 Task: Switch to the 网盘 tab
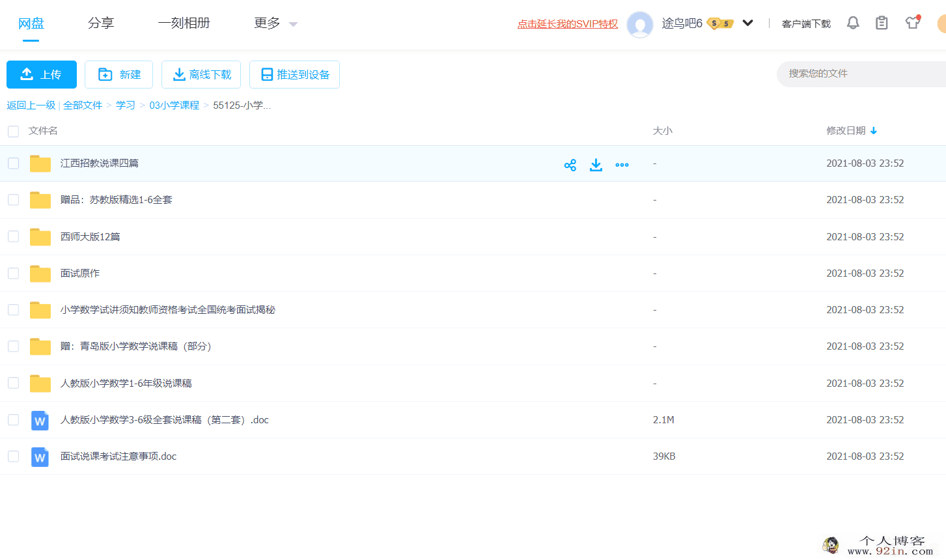[31, 23]
